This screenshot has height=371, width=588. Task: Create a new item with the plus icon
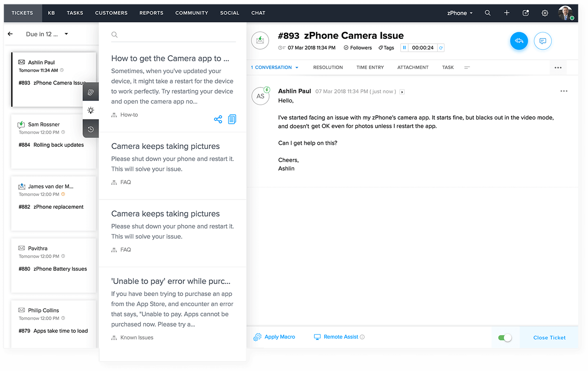[507, 13]
